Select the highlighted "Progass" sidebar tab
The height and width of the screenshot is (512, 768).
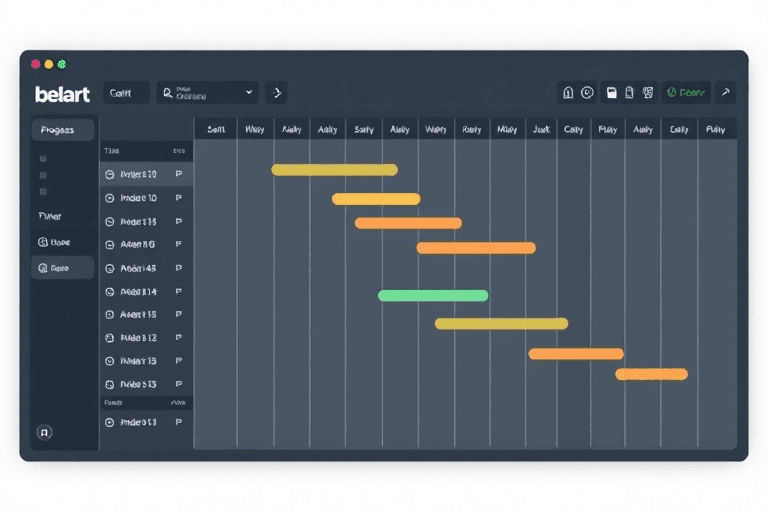click(x=62, y=130)
